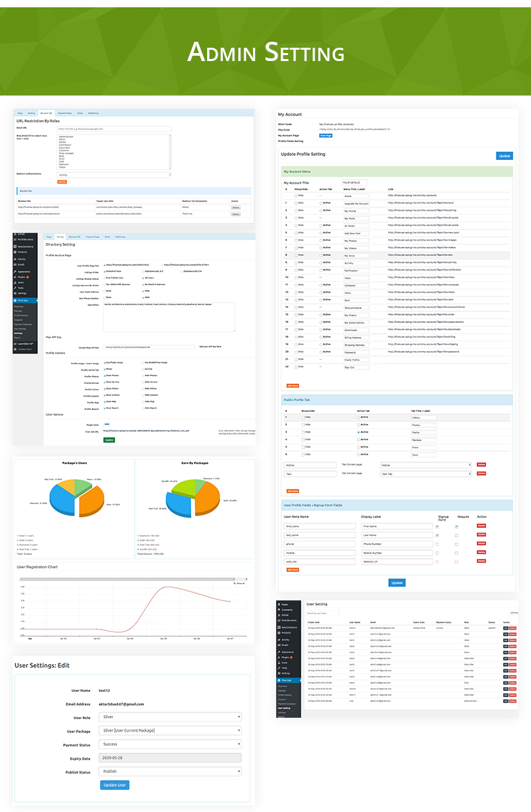Check Signup Form box for phone field

[x=437, y=543]
